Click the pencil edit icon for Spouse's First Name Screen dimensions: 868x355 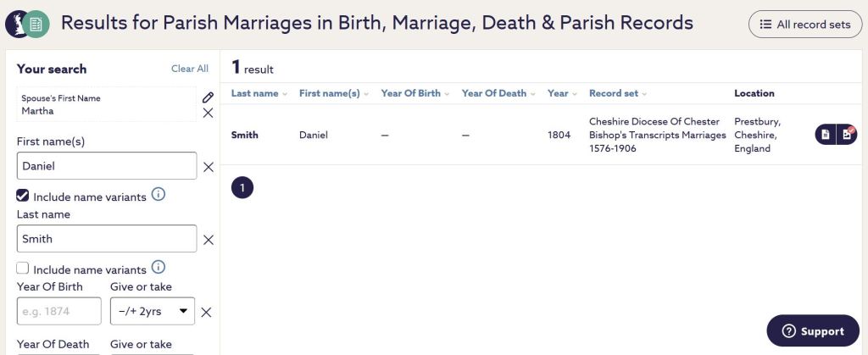pyautogui.click(x=208, y=97)
